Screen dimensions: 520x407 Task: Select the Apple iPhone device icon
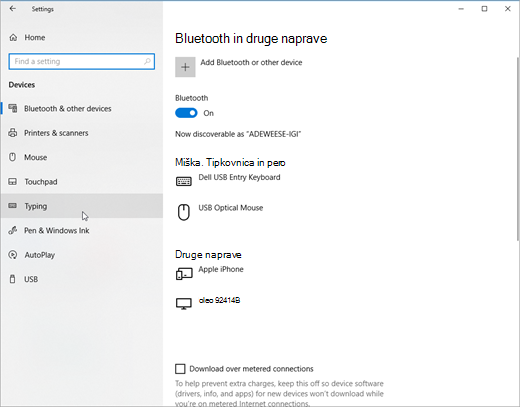pos(184,274)
